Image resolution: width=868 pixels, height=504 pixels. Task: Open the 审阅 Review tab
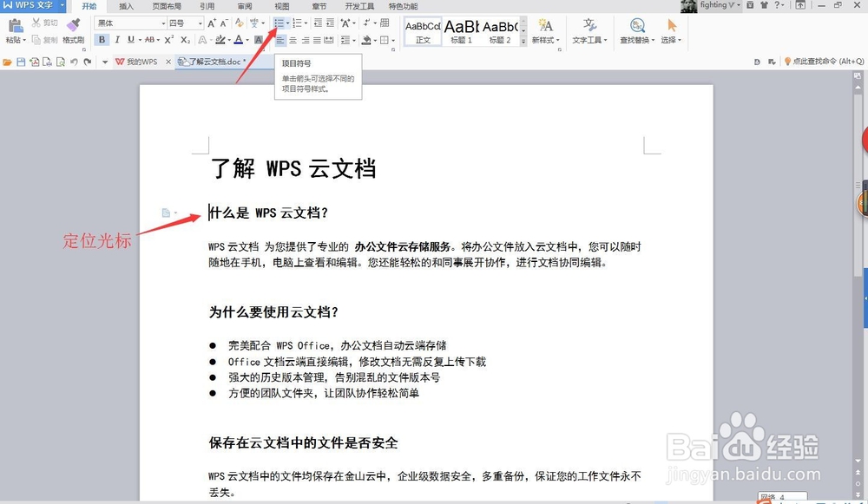244,6
